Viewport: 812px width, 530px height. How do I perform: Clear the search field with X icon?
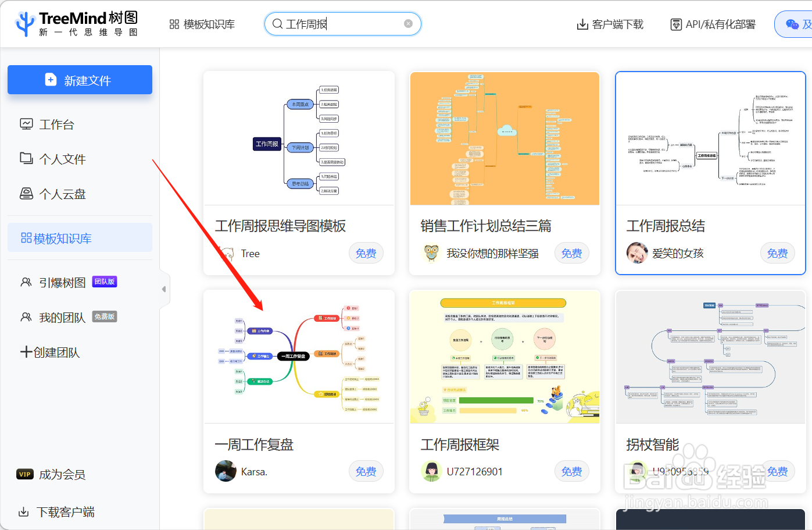click(x=408, y=24)
